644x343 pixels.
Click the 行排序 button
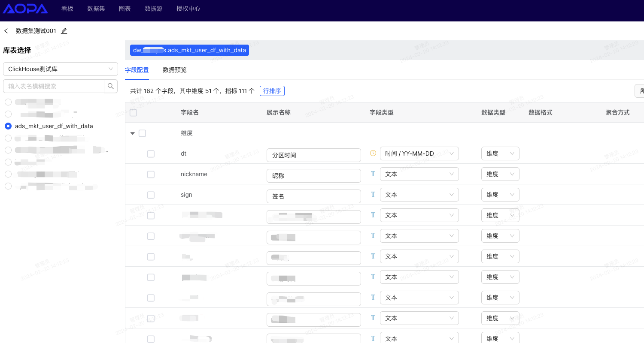click(272, 91)
